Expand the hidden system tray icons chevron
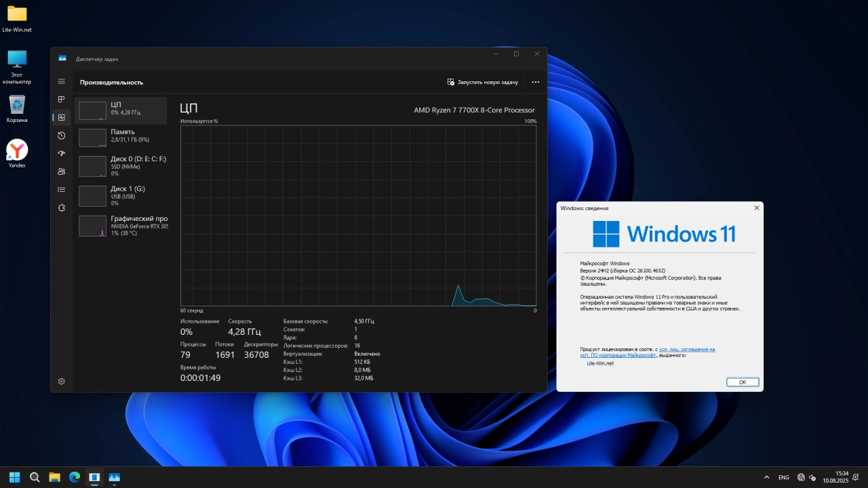Image resolution: width=868 pixels, height=488 pixels. [x=767, y=477]
